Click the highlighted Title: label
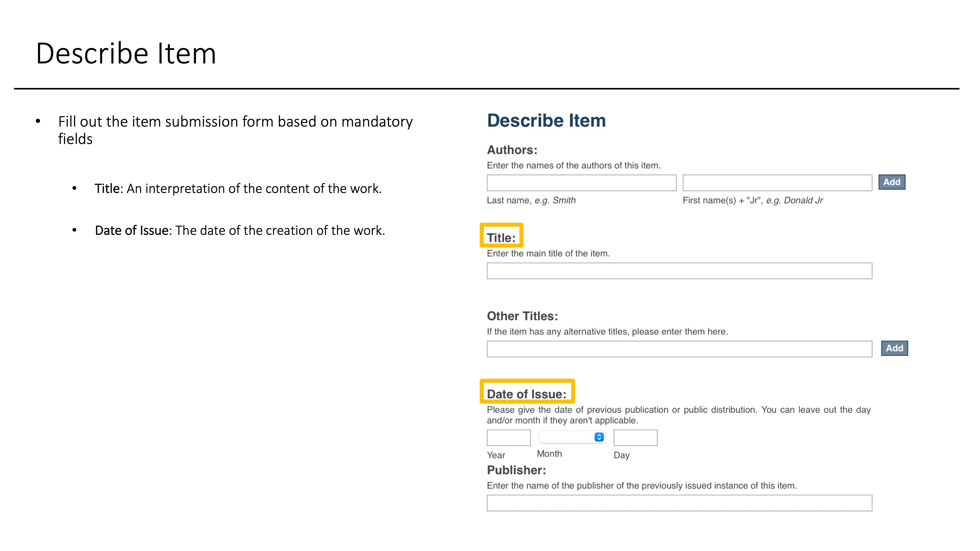Image resolution: width=980 pixels, height=551 pixels. pyautogui.click(x=501, y=238)
